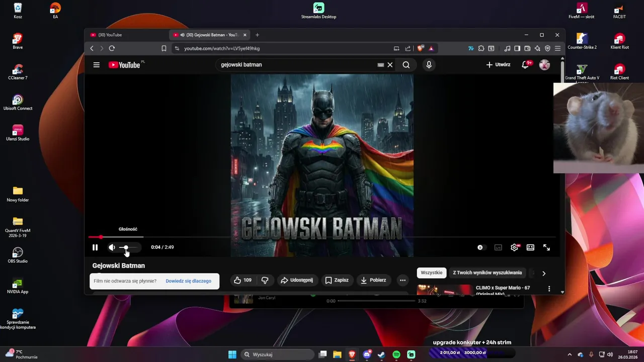Viewport: 644px width, 362px height.
Task: Open Spotify from the taskbar
Action: (x=396, y=354)
